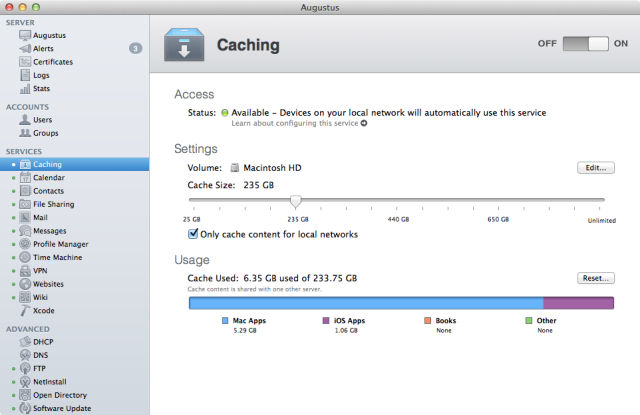The width and height of the screenshot is (640, 415).
Task: Click the large Caching box icon in header
Action: (x=184, y=45)
